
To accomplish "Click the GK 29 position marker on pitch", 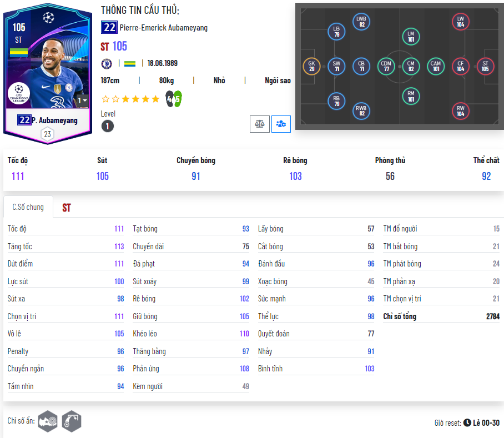I will pos(311,66).
